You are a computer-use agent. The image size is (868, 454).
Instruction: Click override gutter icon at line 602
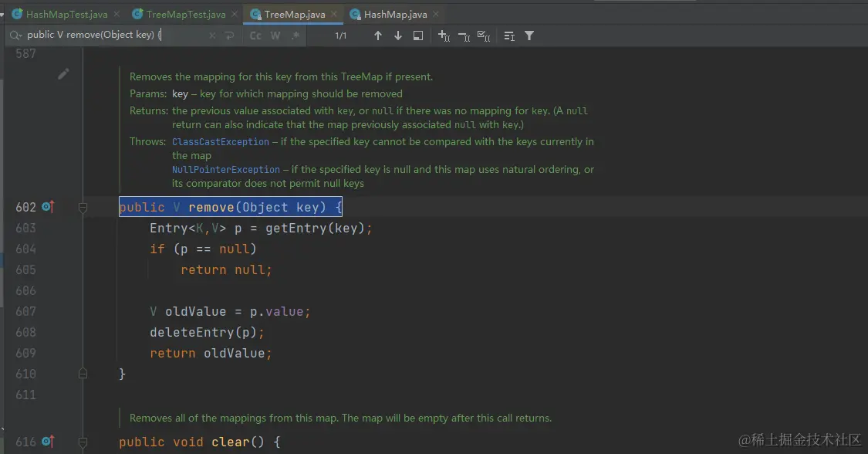click(x=48, y=206)
